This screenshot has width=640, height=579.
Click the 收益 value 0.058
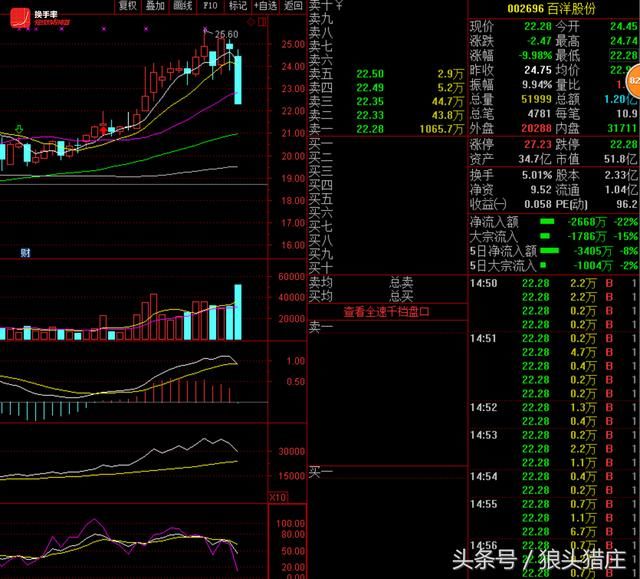(x=538, y=204)
